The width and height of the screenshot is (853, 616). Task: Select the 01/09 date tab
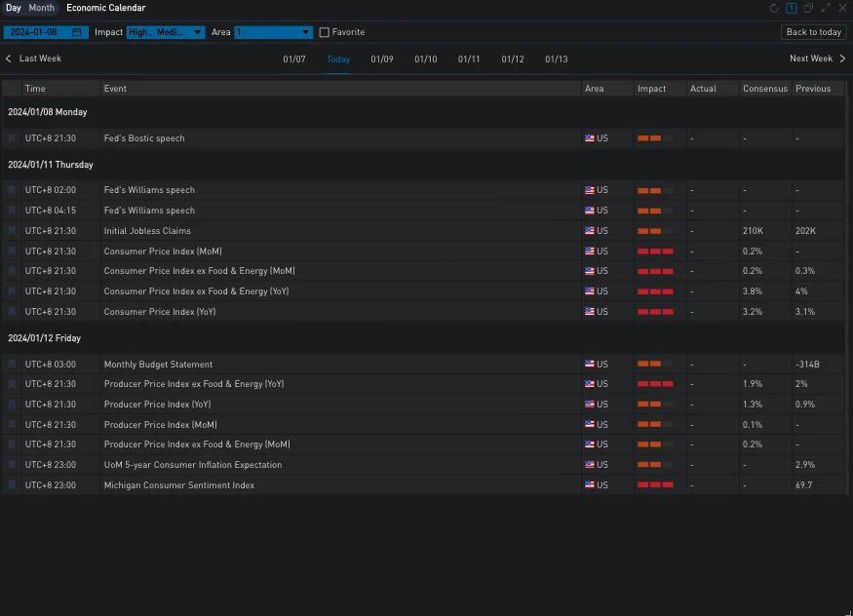[382, 59]
